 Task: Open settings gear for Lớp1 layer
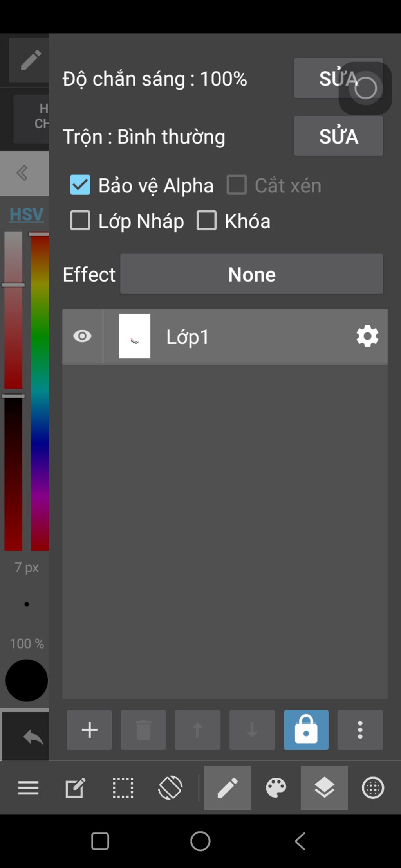tap(367, 336)
